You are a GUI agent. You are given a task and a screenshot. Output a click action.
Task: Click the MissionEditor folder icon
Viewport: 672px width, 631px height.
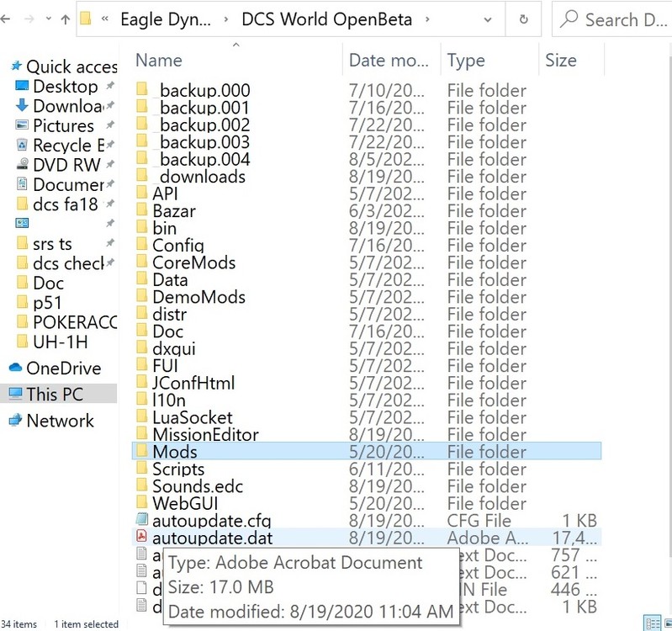coord(142,433)
